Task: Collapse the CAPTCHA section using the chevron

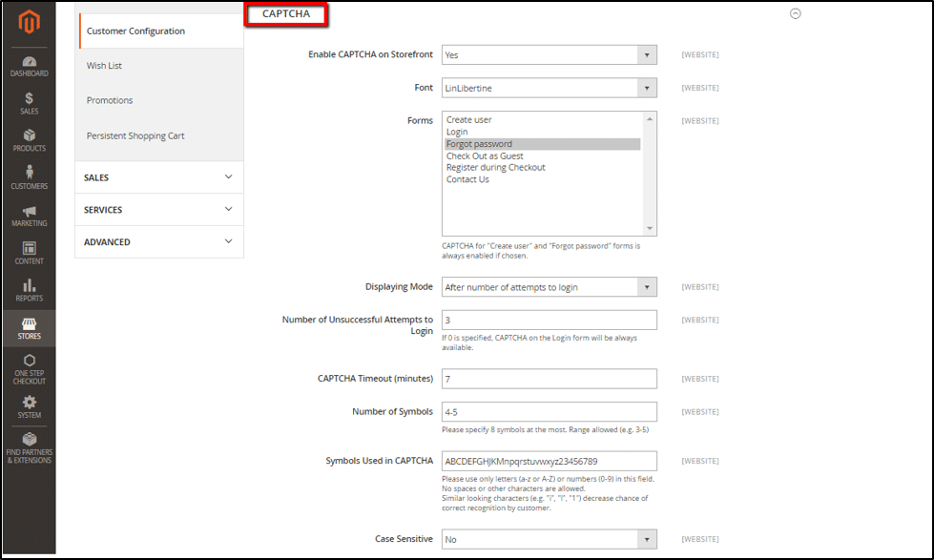Action: 795,14
